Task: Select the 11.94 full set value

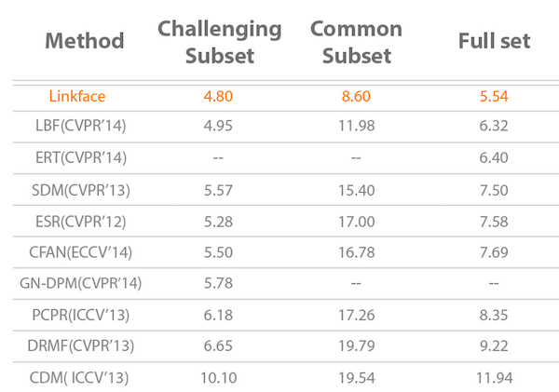Action: pyautogui.click(x=494, y=377)
